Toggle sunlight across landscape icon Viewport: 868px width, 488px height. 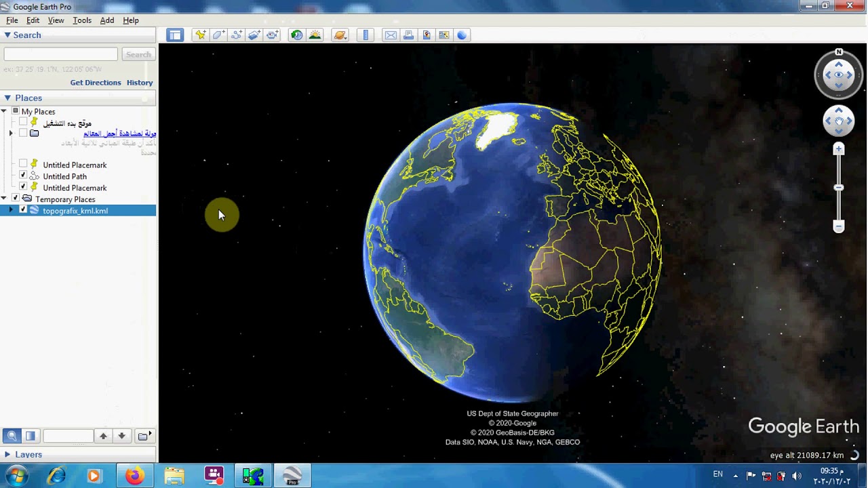[x=315, y=35]
